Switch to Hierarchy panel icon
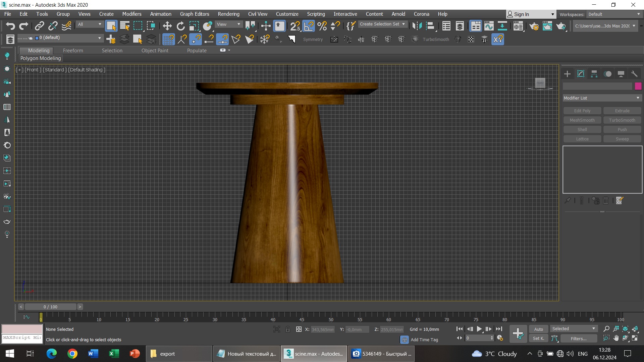Screen dimensions: 644x362 (594, 74)
